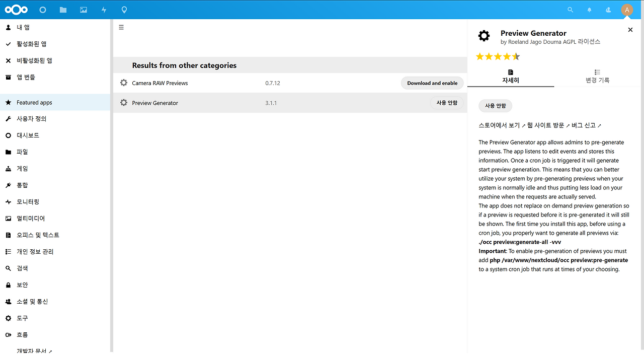
Task: Select 활성화된 앱 in the sidebar
Action: 55,44
